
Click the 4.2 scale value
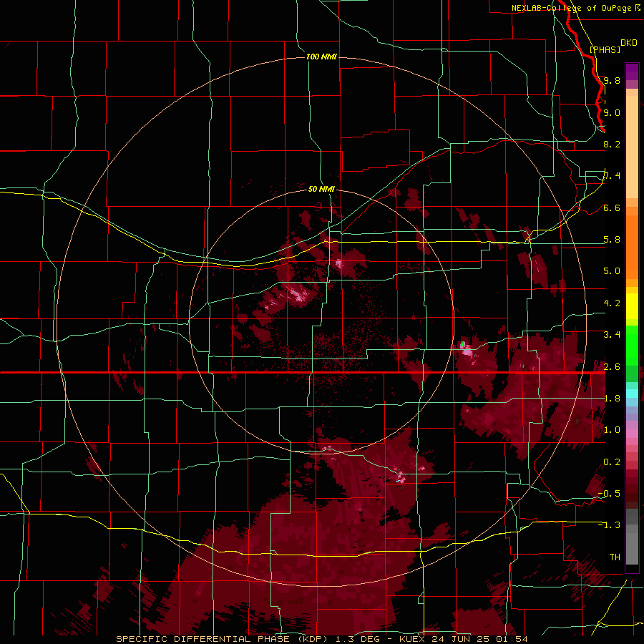click(612, 303)
